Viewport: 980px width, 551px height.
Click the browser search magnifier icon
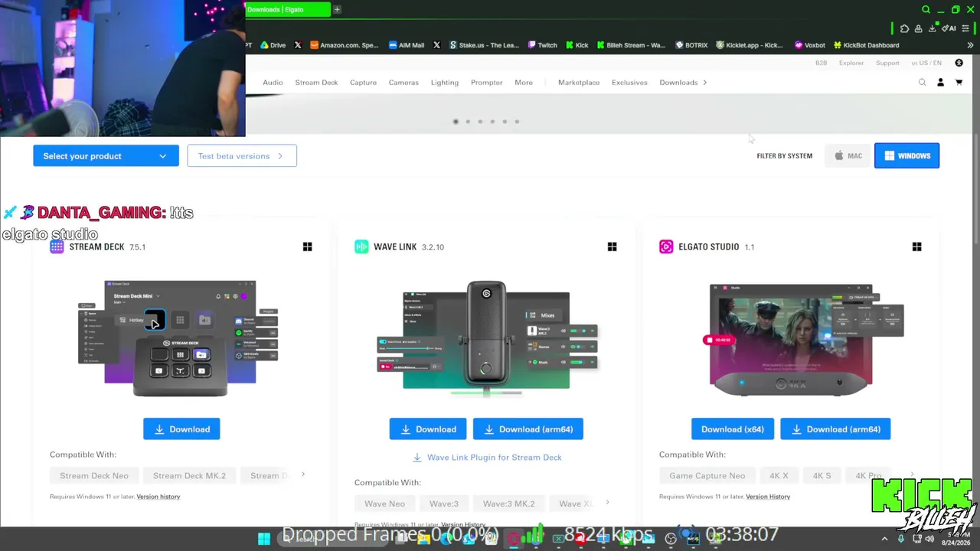click(x=926, y=10)
